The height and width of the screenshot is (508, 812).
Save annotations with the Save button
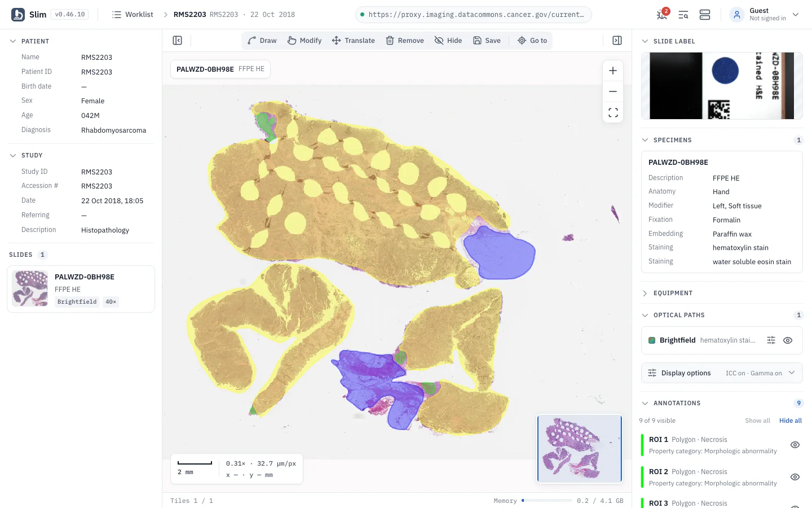coord(487,41)
